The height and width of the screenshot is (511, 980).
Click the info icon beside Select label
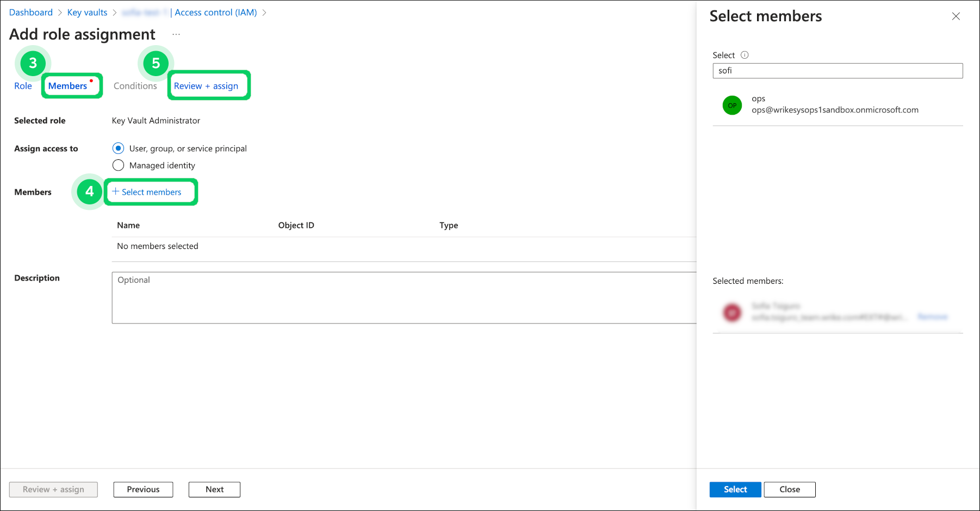pyautogui.click(x=745, y=55)
